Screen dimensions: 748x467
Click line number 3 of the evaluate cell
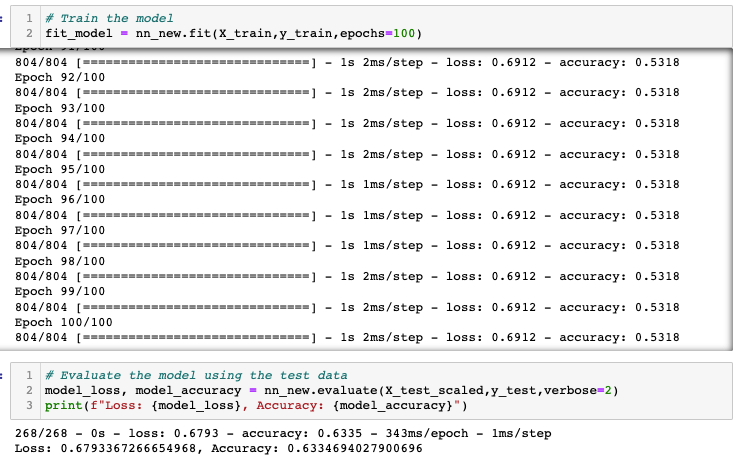pyautogui.click(x=29, y=405)
